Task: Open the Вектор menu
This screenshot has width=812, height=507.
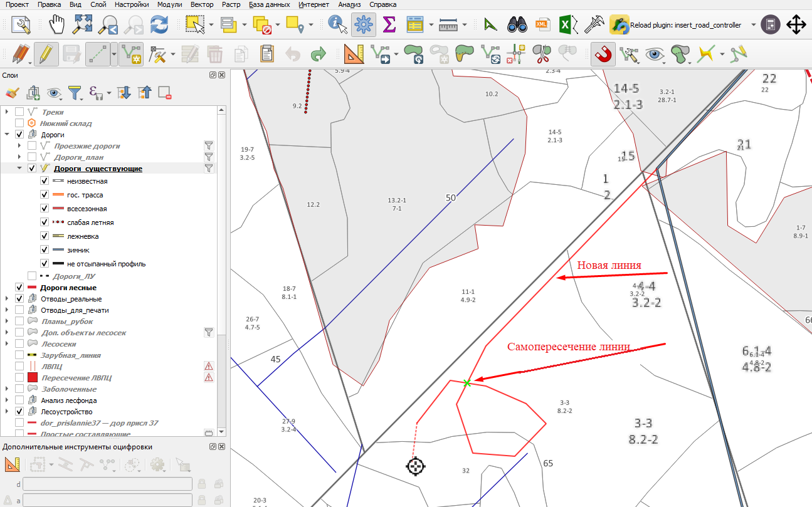Action: click(201, 4)
